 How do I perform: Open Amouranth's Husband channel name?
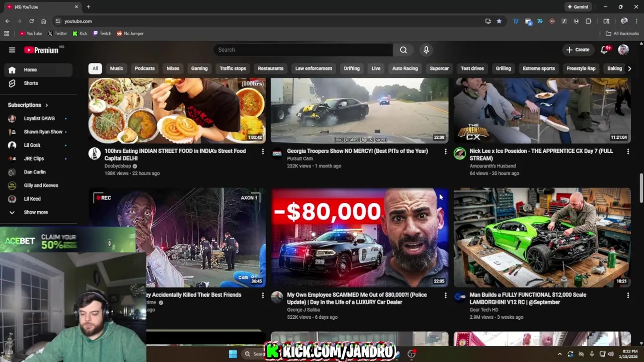493,166
